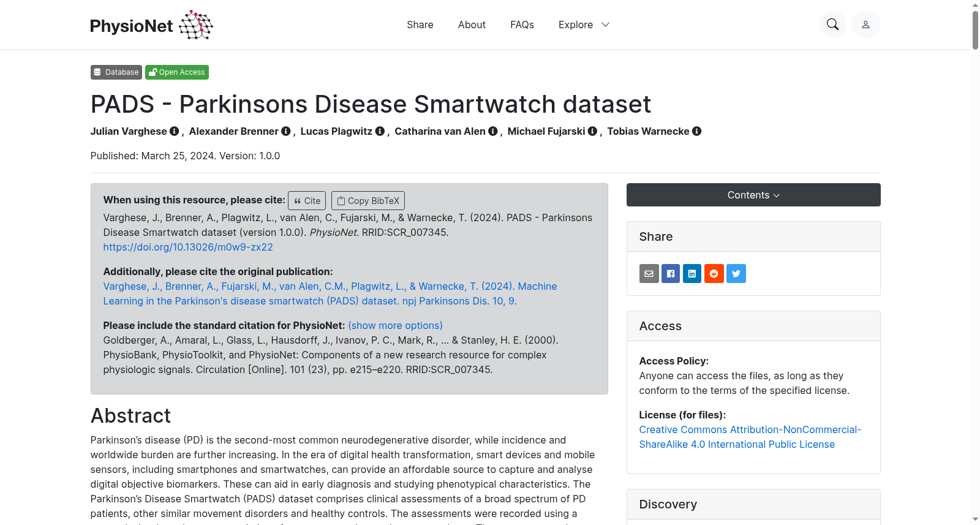The width and height of the screenshot is (980, 525).
Task: Open the Creative Commons license link
Action: click(x=750, y=437)
